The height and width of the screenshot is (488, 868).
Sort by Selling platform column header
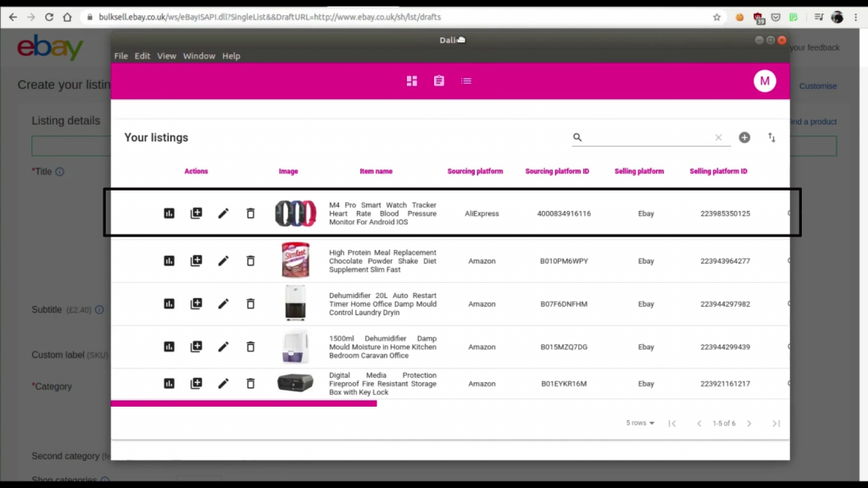(x=639, y=171)
